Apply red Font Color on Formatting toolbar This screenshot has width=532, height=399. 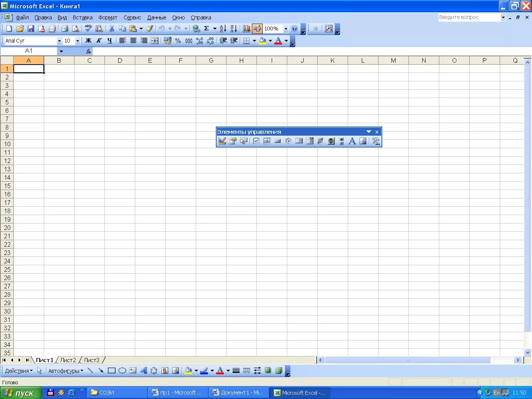[278, 41]
